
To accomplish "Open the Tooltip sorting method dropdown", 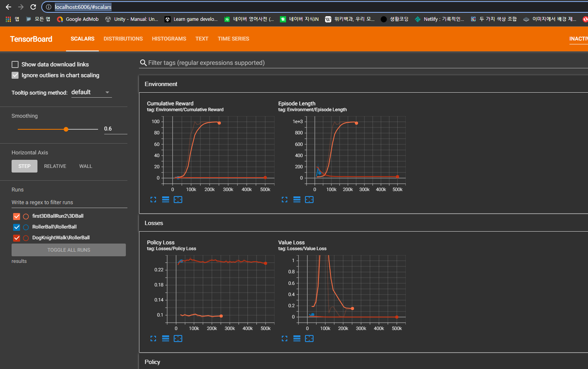I will (92, 92).
